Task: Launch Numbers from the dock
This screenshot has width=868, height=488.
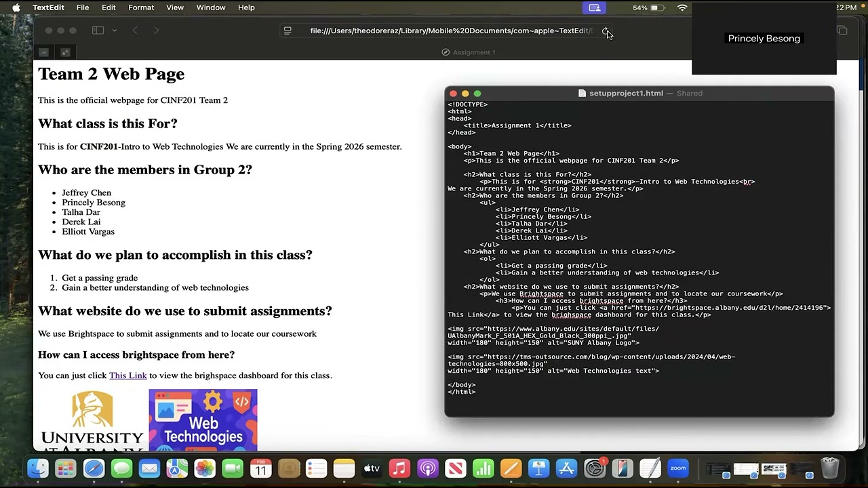Action: tap(483, 468)
